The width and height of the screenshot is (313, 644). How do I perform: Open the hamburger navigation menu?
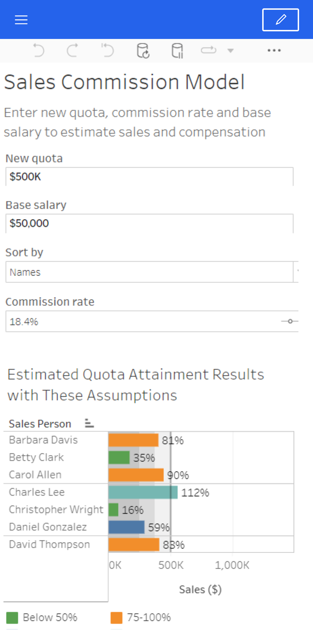21,20
